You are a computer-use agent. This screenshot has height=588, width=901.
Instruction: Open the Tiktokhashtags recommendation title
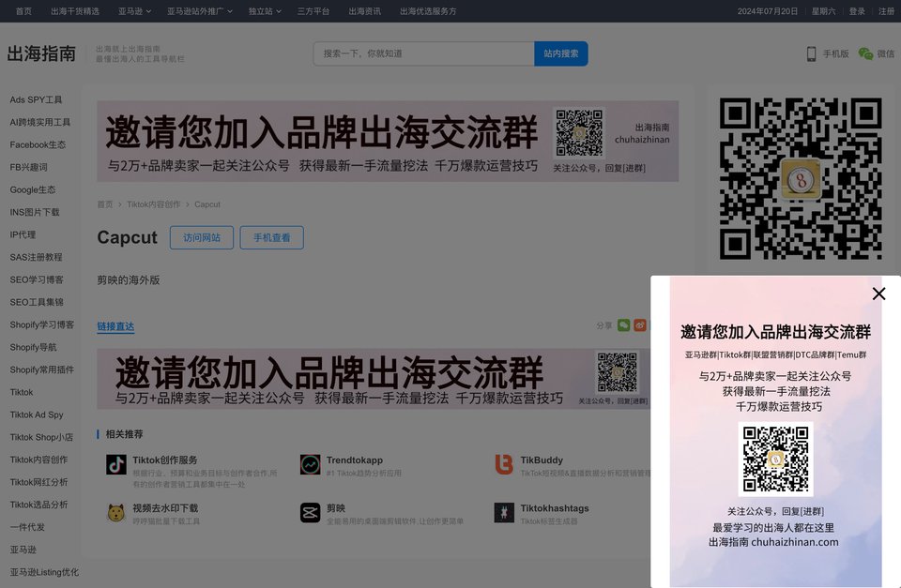pos(555,508)
